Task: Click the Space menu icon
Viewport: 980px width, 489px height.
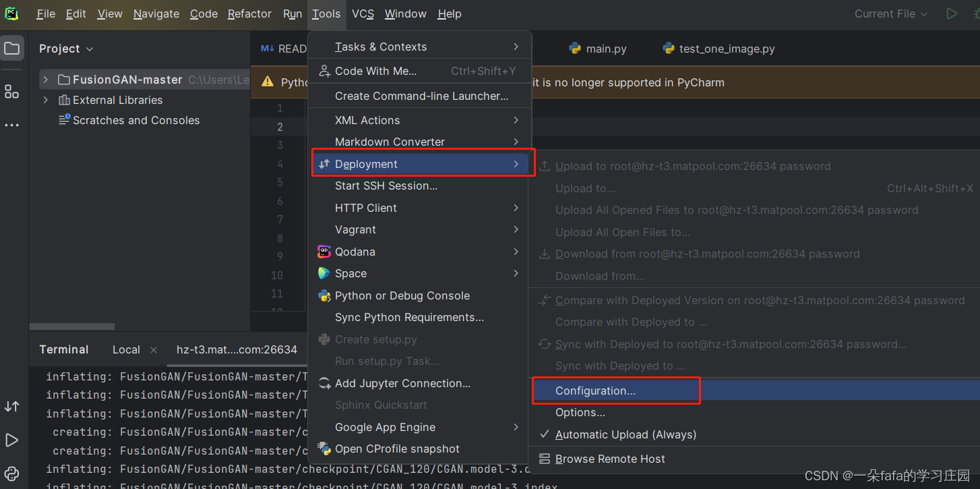Action: coord(324,273)
